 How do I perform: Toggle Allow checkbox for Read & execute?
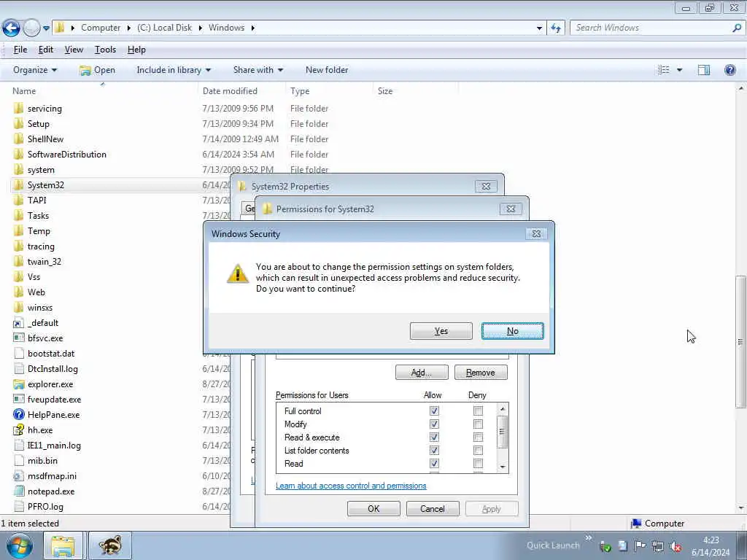pyautogui.click(x=434, y=437)
